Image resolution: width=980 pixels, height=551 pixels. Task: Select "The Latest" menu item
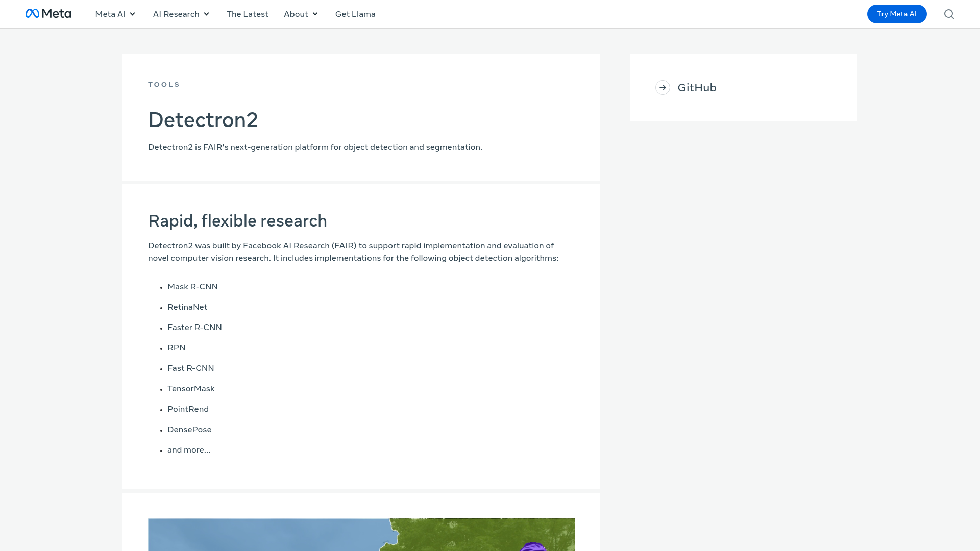(247, 14)
